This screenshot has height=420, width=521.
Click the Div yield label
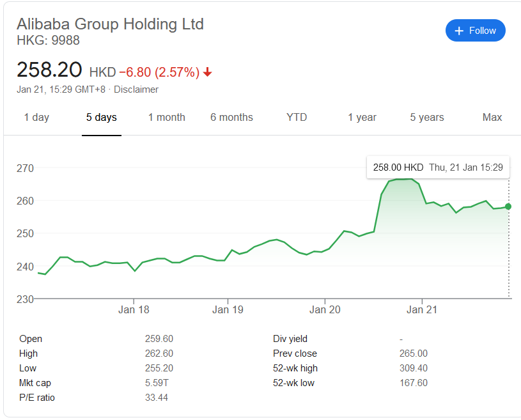290,339
